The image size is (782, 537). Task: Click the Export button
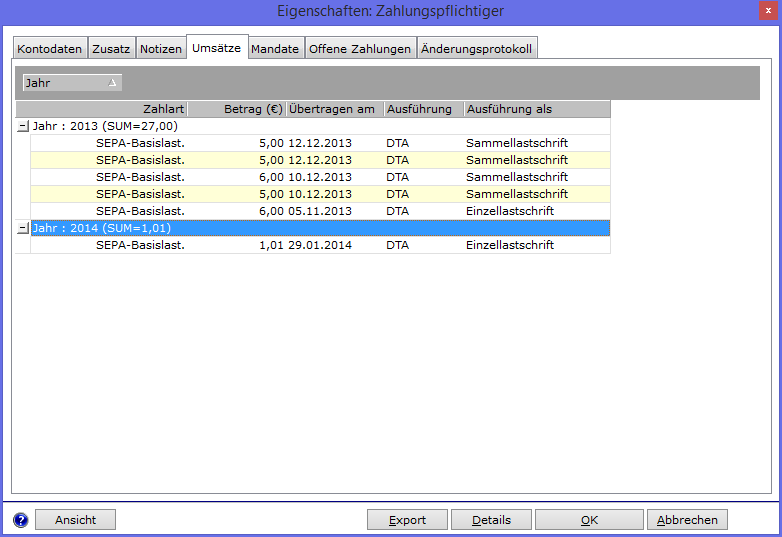coord(407,520)
